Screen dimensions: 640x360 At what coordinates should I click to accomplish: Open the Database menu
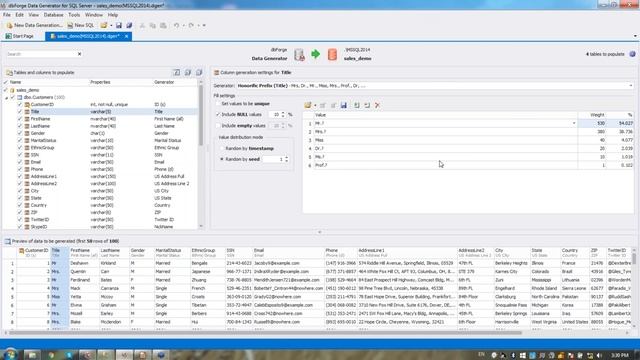53,15
